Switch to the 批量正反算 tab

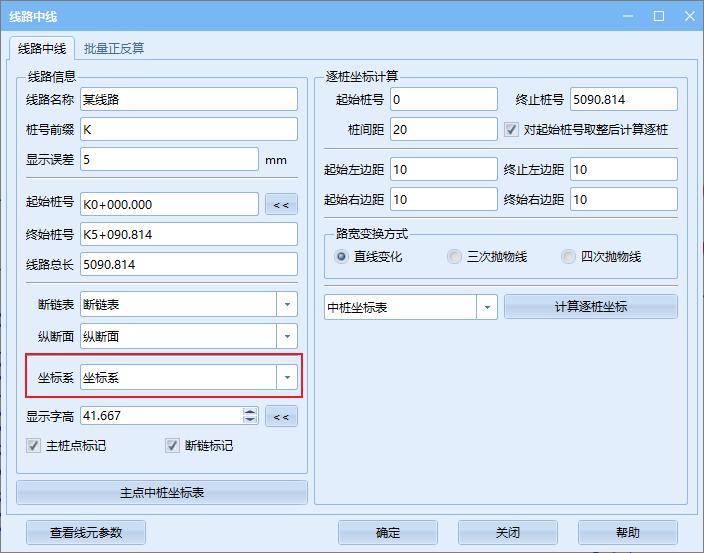click(x=114, y=48)
